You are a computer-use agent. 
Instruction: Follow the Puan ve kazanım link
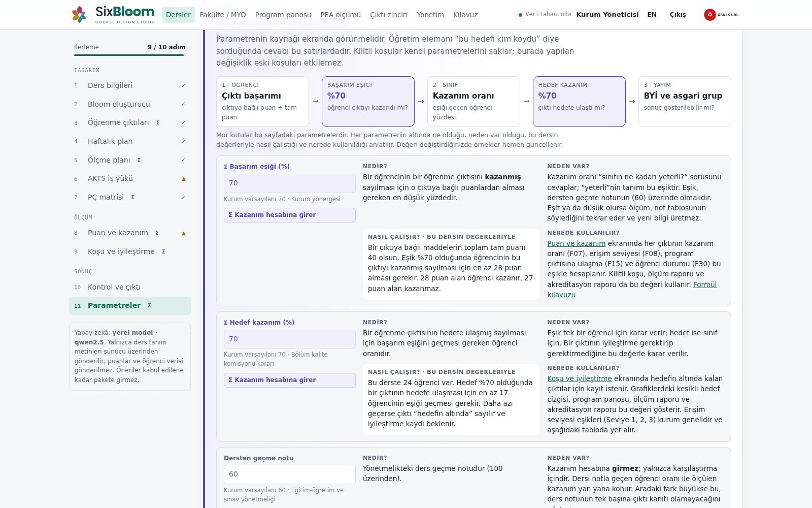click(576, 243)
